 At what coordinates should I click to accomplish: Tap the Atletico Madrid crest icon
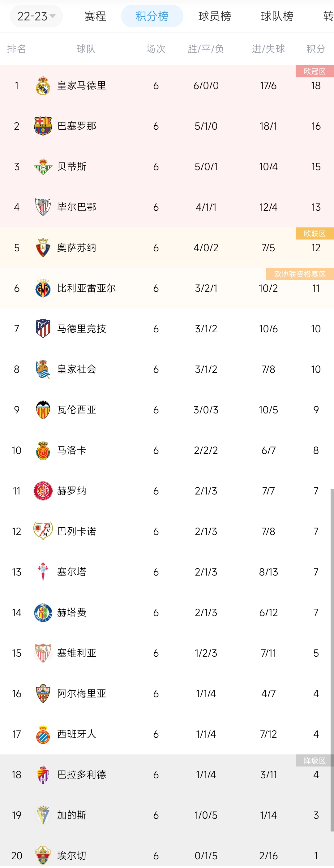tap(43, 329)
